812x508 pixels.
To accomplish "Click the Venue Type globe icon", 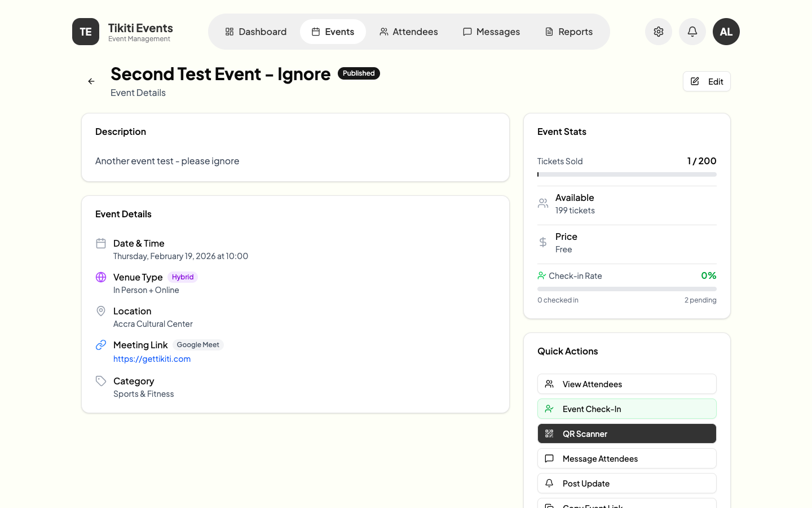I will click(x=101, y=277).
